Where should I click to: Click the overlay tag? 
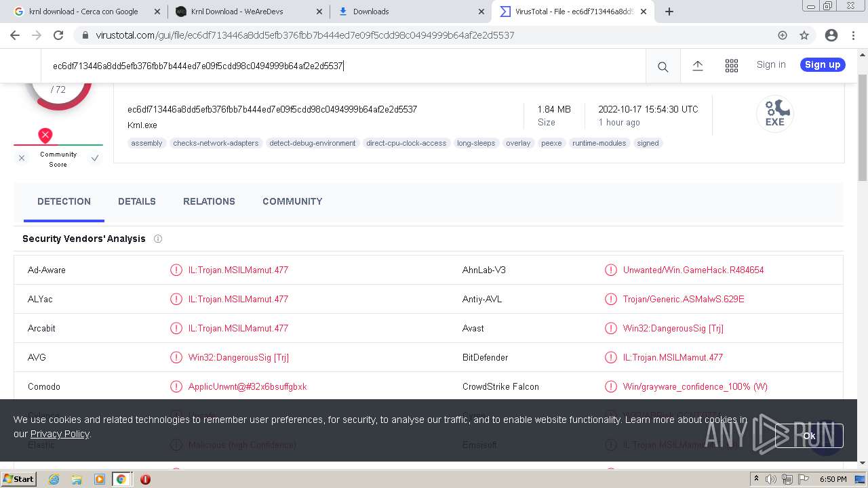[x=518, y=143]
